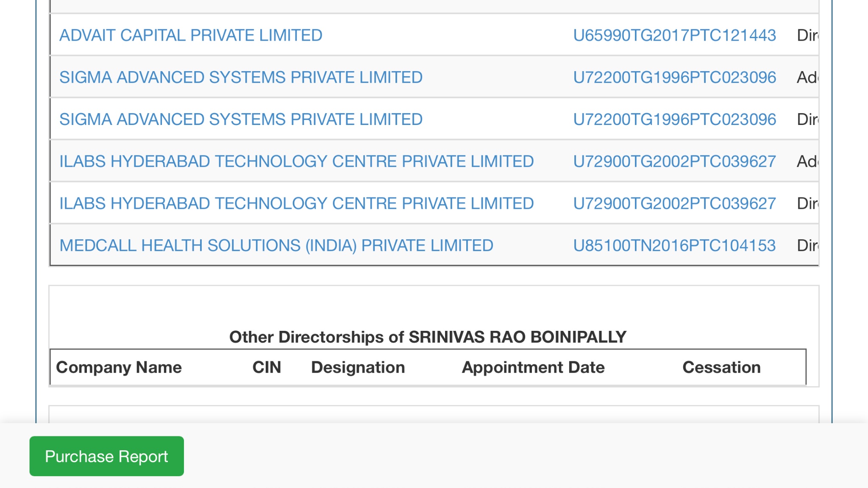Viewport: 868px width, 488px height.
Task: Select the Designation column header
Action: coord(358,367)
